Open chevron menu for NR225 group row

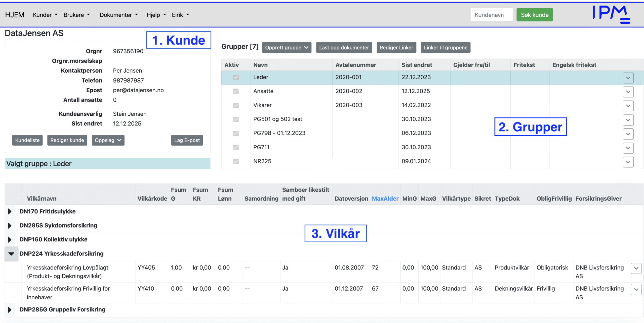point(628,162)
